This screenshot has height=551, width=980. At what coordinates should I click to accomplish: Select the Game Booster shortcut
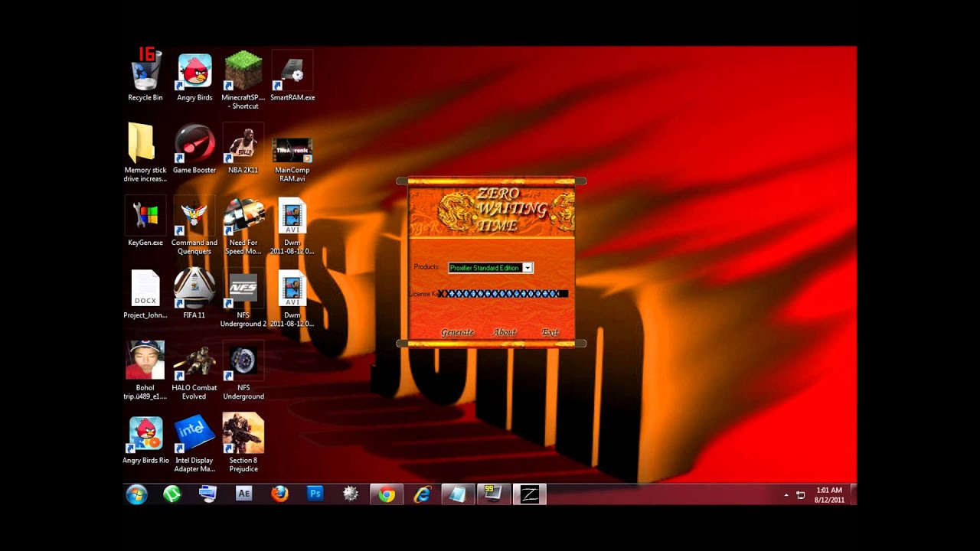coord(194,148)
